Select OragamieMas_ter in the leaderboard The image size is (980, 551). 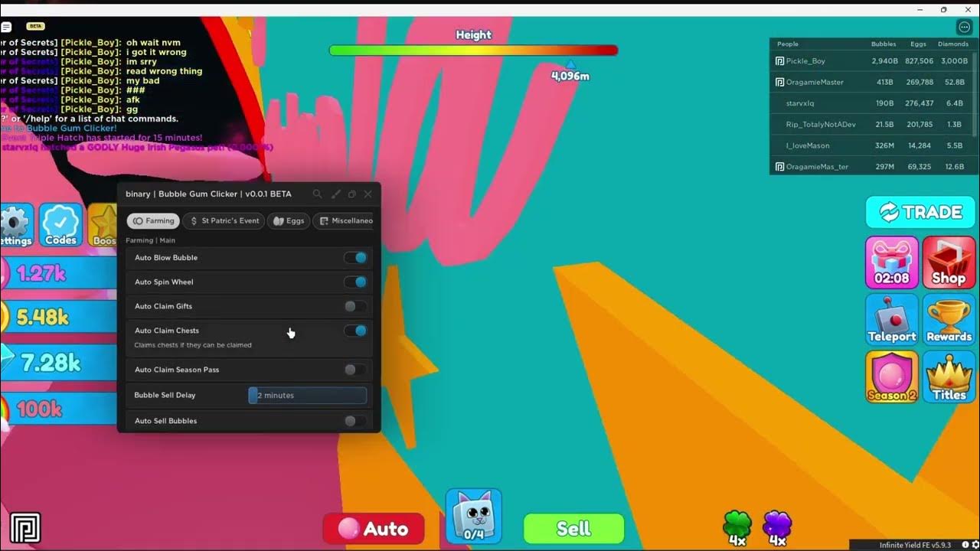874,166
